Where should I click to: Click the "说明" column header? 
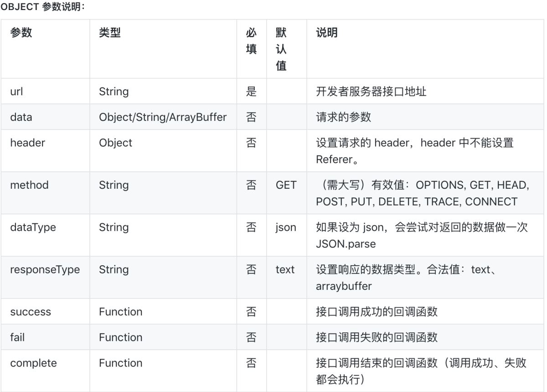327,33
